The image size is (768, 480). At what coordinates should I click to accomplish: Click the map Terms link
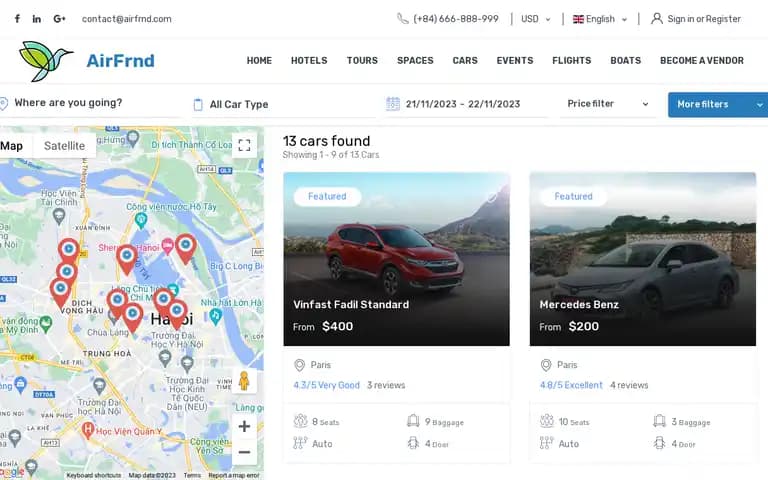[192, 475]
